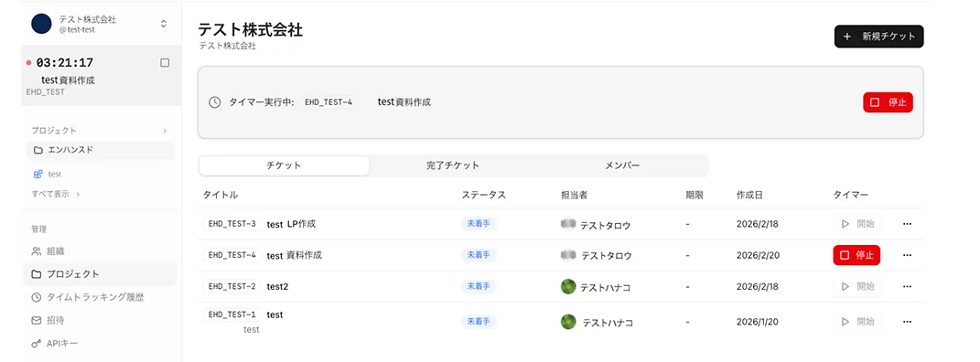The height and width of the screenshot is (362, 980).
Task: Click the 期限 column header
Action: click(695, 195)
